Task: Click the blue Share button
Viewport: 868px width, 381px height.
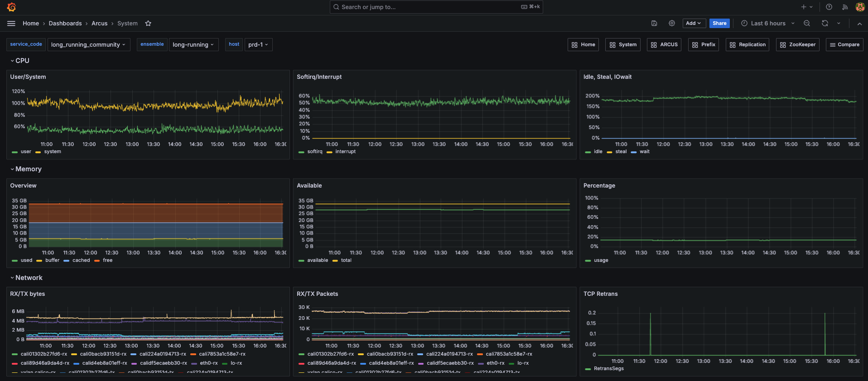Action: coord(719,24)
